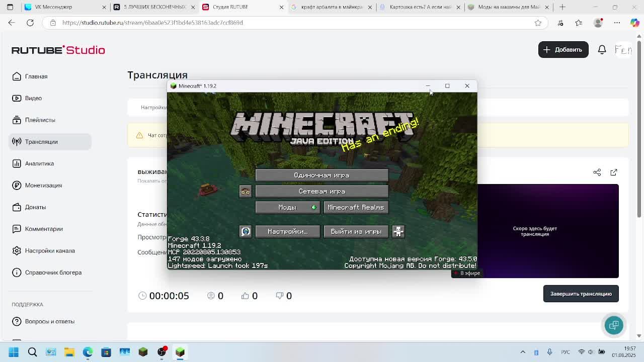
Task: Click the Добавить button
Action: tap(563, 50)
